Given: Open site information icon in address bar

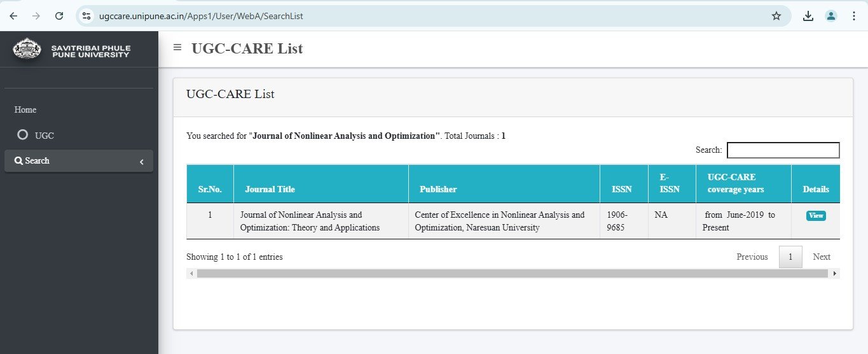Looking at the screenshot, I should tap(87, 16).
